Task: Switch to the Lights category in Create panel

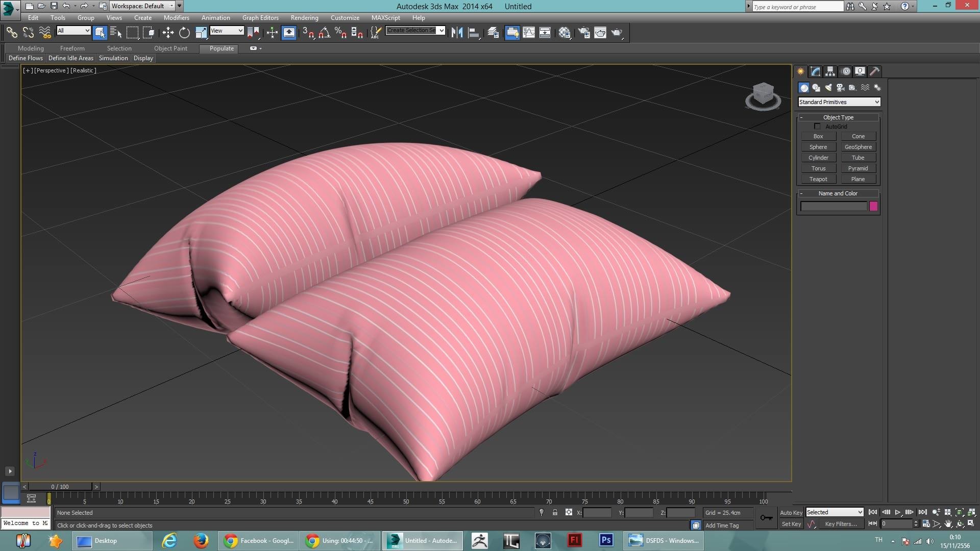Action: (x=828, y=87)
